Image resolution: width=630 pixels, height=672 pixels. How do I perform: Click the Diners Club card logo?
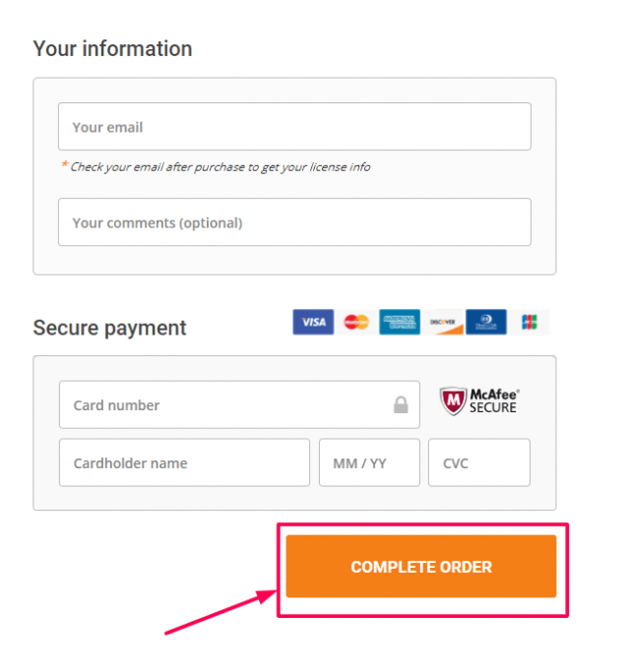coord(486,322)
